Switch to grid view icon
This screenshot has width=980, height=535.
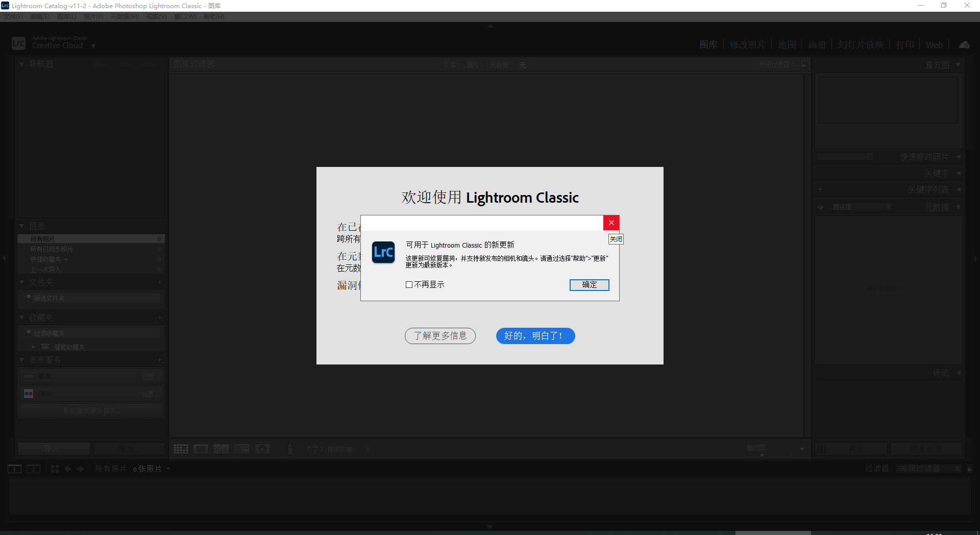[181, 449]
